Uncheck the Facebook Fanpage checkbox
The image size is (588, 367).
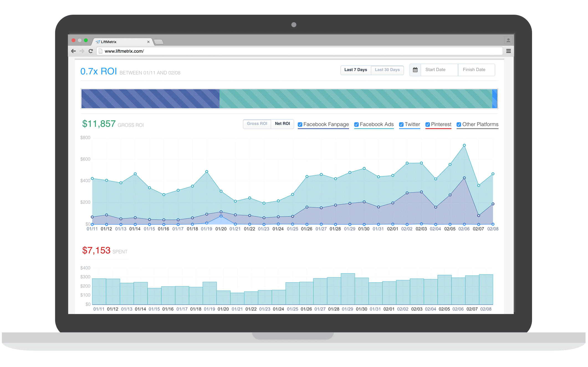(x=300, y=125)
